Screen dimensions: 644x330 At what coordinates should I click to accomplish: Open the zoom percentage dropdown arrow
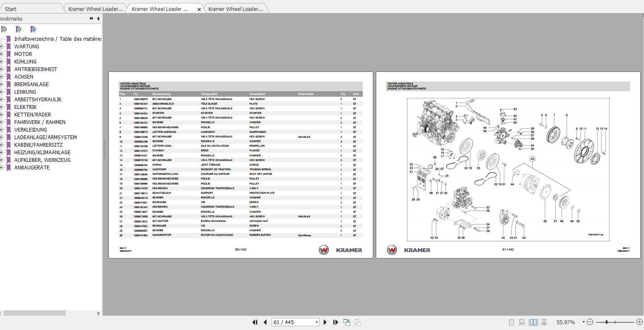(x=583, y=322)
